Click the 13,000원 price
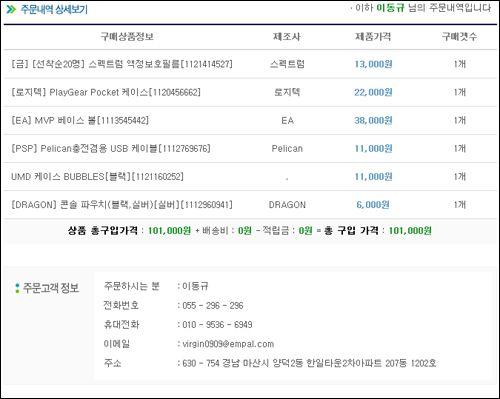Image resolution: width=500 pixels, height=399 pixels. [373, 64]
